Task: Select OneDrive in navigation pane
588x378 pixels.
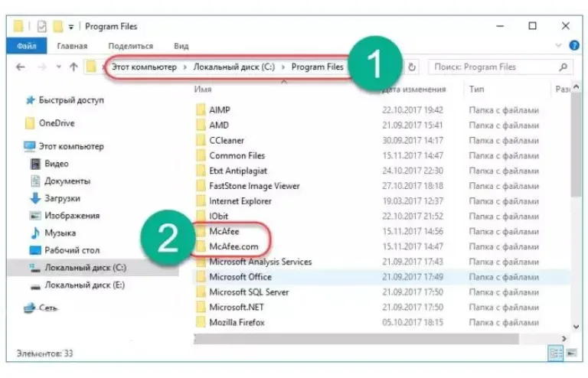Action: 57,123
